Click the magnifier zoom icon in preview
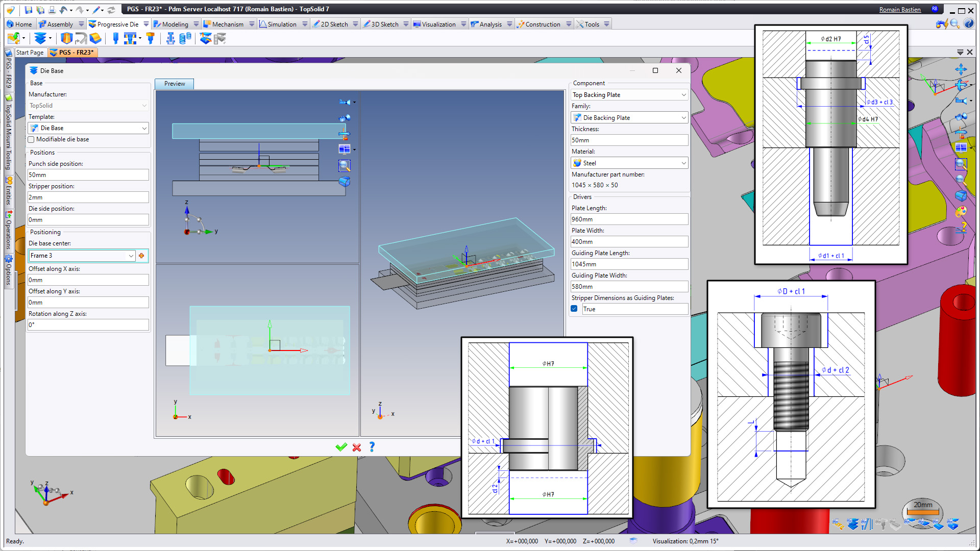 tap(345, 165)
